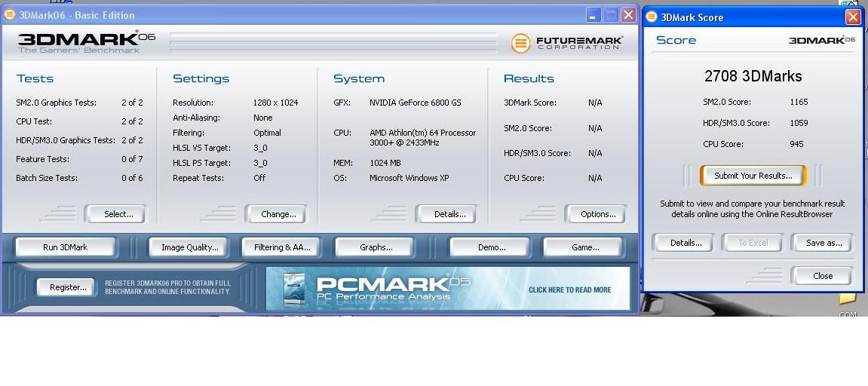
Task: Click the resolution value 1280 x 1024
Action: click(276, 103)
